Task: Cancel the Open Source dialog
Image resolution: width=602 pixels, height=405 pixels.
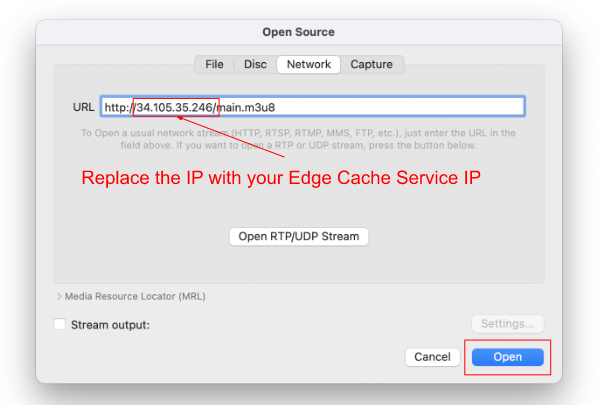Action: click(432, 357)
